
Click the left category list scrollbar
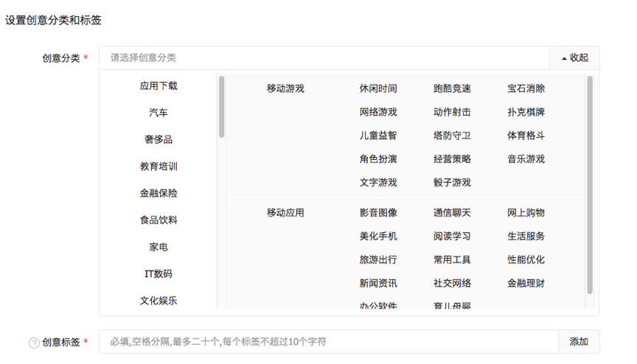click(x=221, y=107)
